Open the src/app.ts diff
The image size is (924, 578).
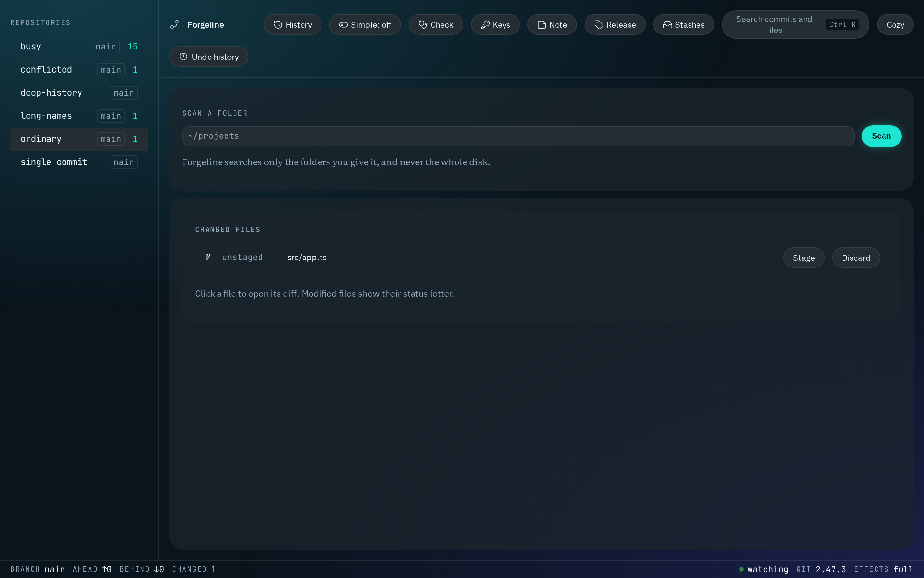pyautogui.click(x=307, y=257)
